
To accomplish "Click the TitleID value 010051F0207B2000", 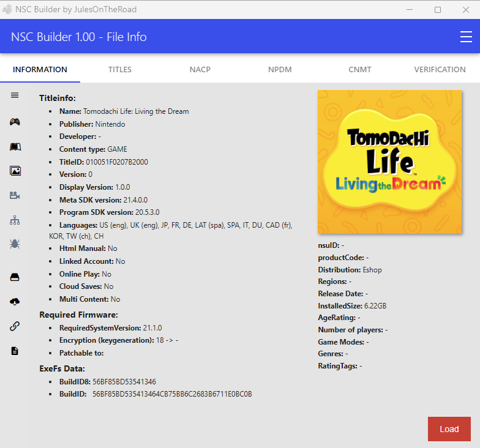I will click(x=117, y=162).
